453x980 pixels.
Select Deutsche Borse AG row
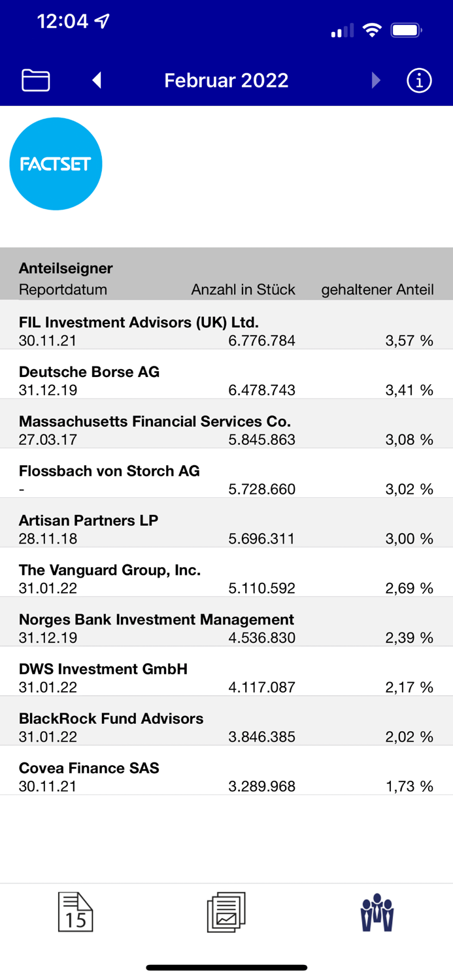226,380
